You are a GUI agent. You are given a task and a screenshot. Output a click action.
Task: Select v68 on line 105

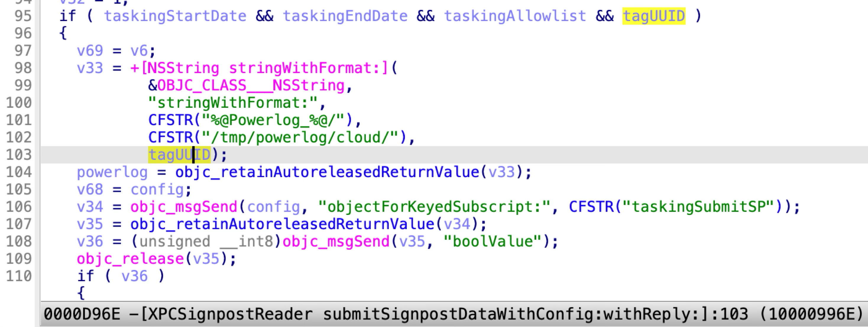(90, 190)
